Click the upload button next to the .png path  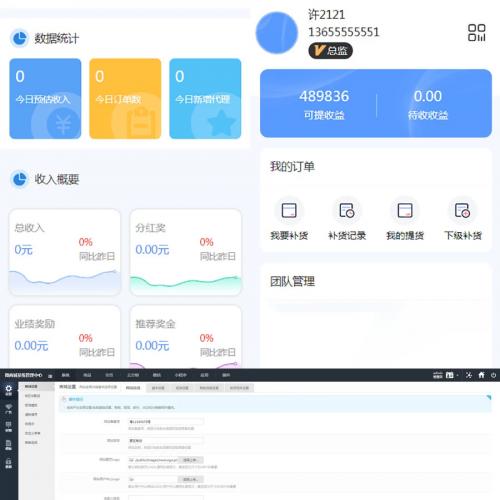click(x=190, y=460)
